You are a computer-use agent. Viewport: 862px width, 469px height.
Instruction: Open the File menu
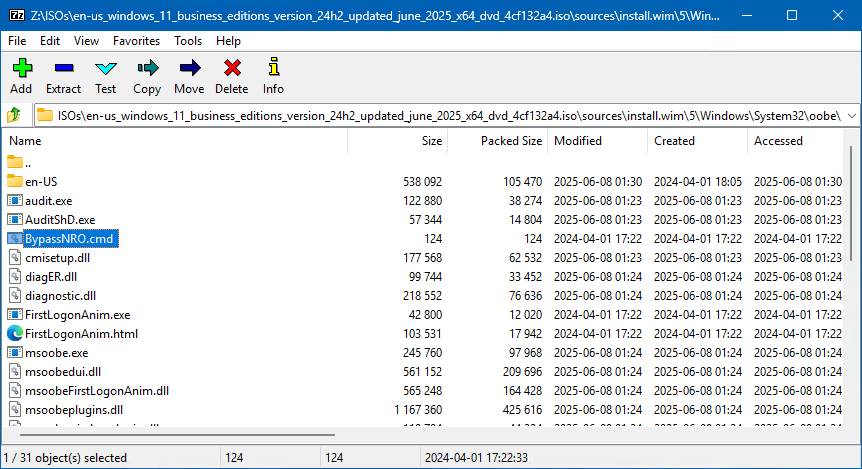click(17, 41)
